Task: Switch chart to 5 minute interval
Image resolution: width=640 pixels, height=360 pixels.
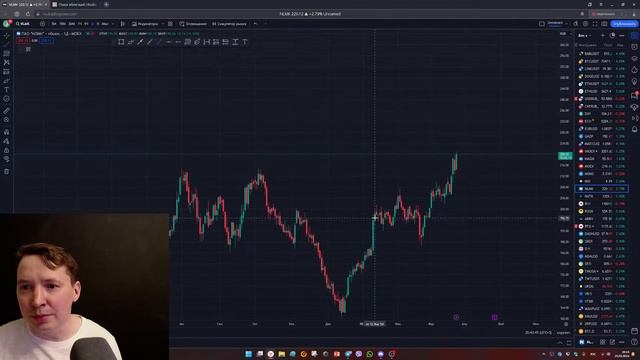Action: pos(54,24)
